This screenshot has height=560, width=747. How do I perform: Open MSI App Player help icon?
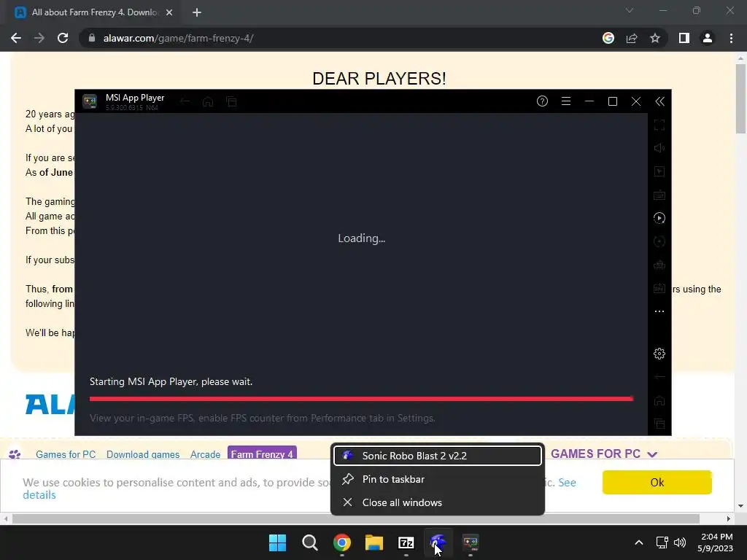pos(542,101)
